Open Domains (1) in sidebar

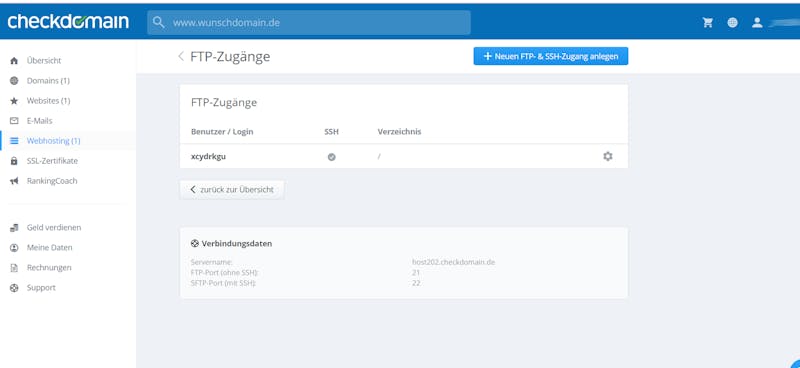(x=48, y=81)
